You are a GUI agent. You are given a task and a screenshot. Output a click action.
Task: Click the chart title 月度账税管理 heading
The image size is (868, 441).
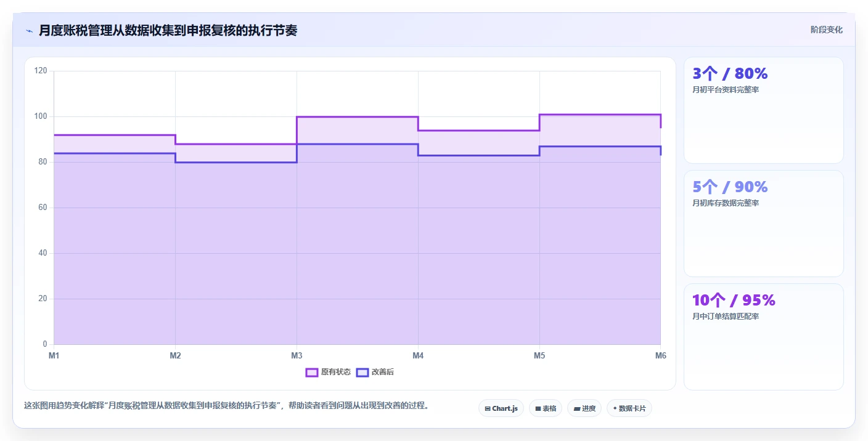[168, 31]
